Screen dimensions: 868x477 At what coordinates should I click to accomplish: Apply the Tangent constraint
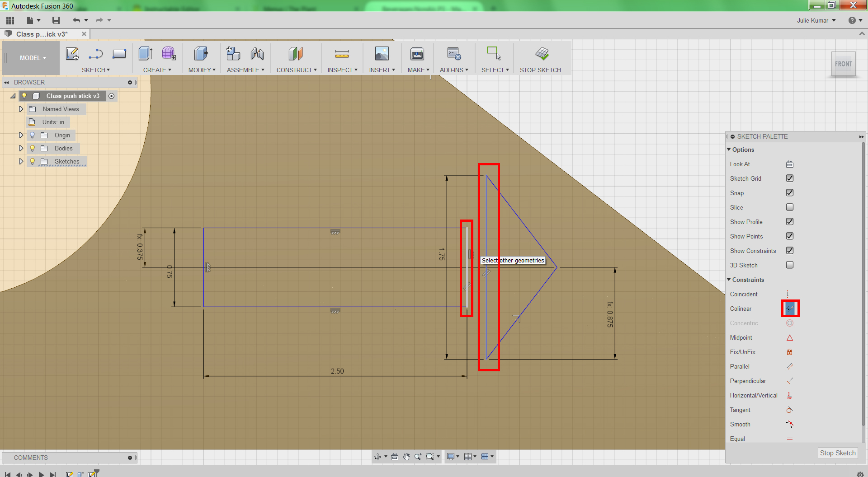tap(790, 410)
